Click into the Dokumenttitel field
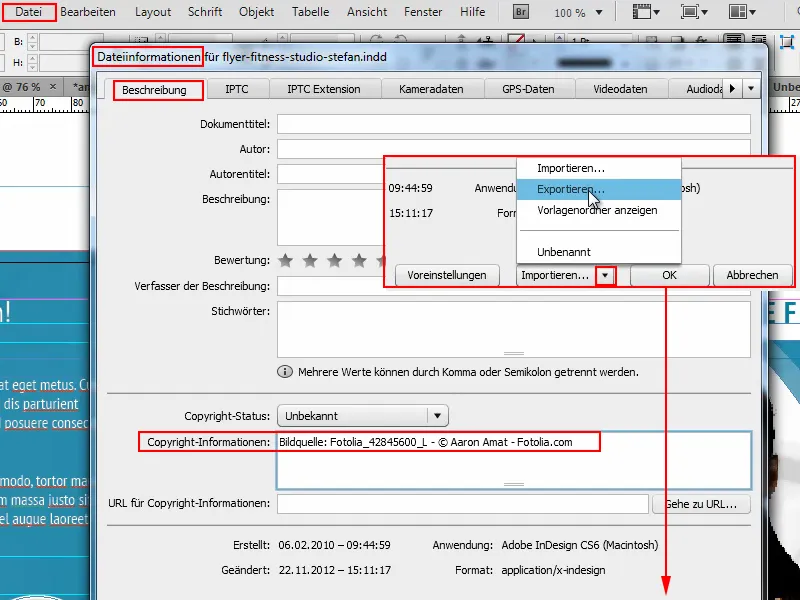Image resolution: width=800 pixels, height=600 pixels. [514, 124]
